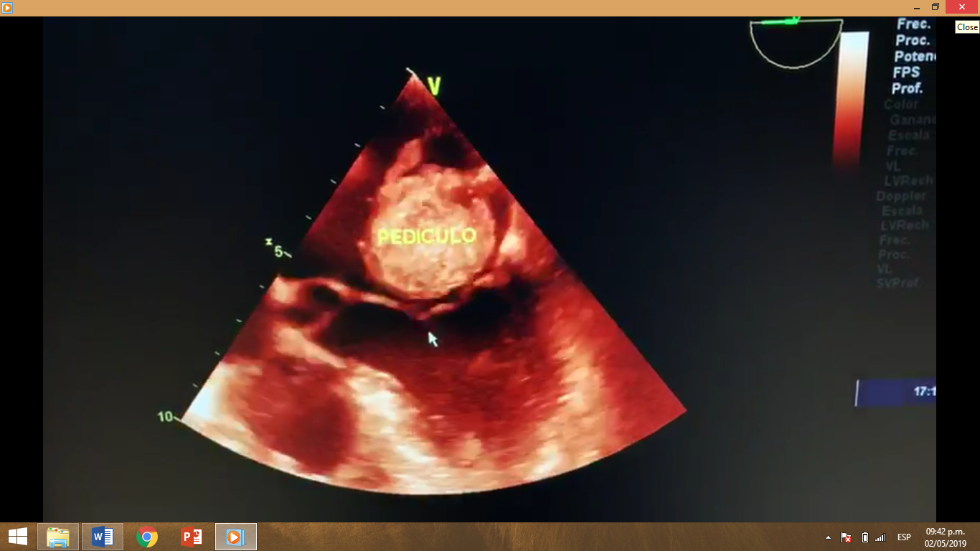Click the probe angle semicircle indicator
Image resolution: width=980 pixels, height=551 pixels.
click(x=795, y=43)
